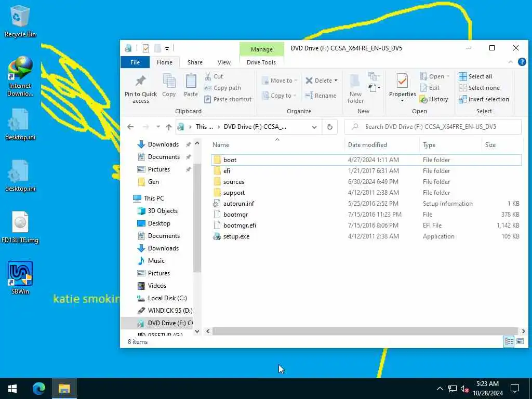Open the File tab
The height and width of the screenshot is (399, 532).
pos(135,62)
